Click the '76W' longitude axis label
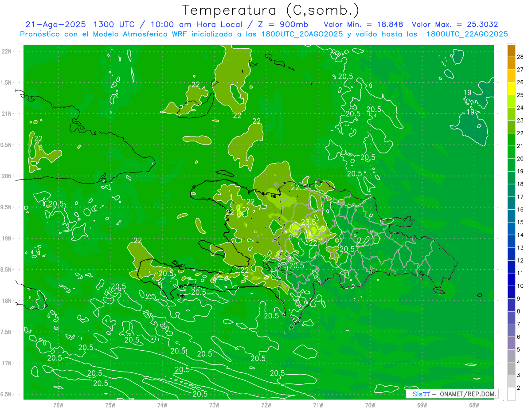The width and height of the screenshot is (532, 411). [x=58, y=405]
